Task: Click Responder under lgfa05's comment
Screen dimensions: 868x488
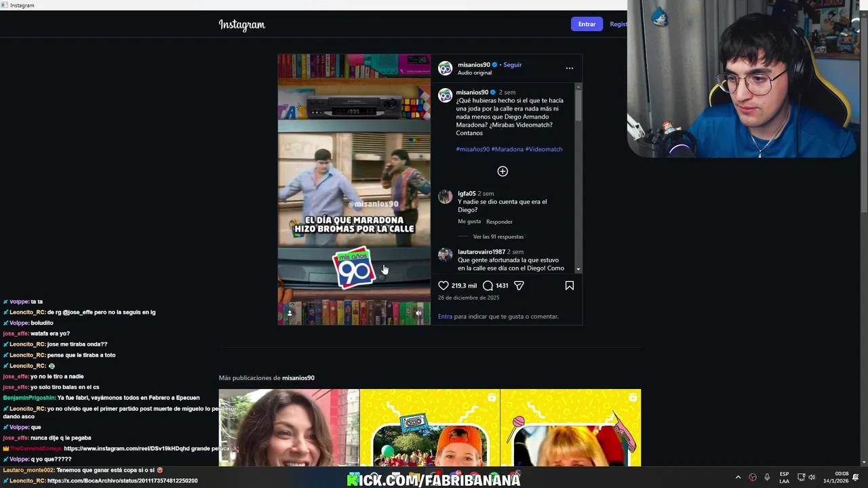Action: (x=499, y=222)
